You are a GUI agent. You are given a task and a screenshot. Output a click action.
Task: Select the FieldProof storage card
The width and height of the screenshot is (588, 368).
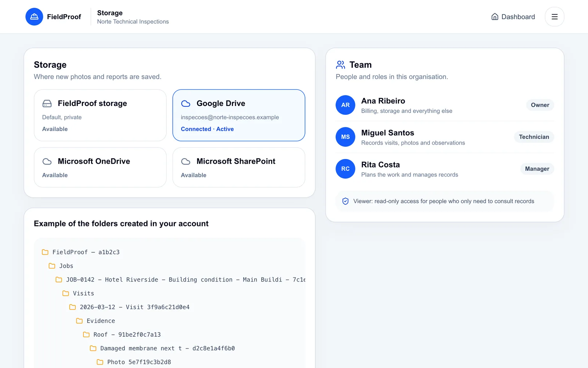click(x=100, y=115)
